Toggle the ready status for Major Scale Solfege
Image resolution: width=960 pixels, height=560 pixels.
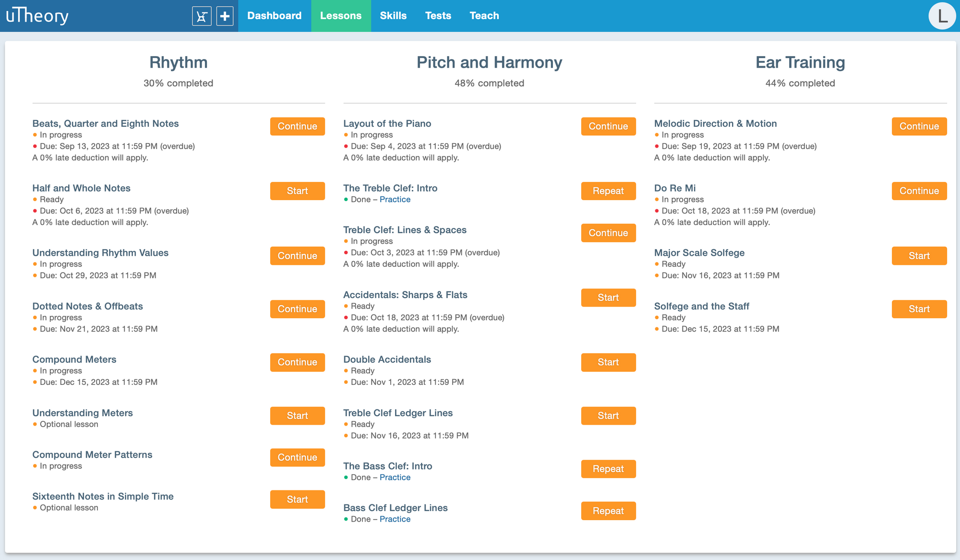pos(658,264)
